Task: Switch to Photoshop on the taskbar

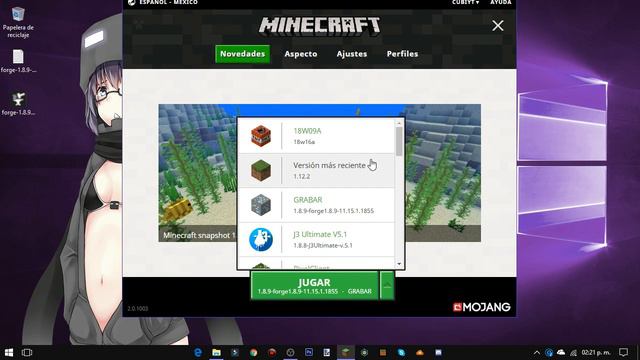Action: point(309,352)
